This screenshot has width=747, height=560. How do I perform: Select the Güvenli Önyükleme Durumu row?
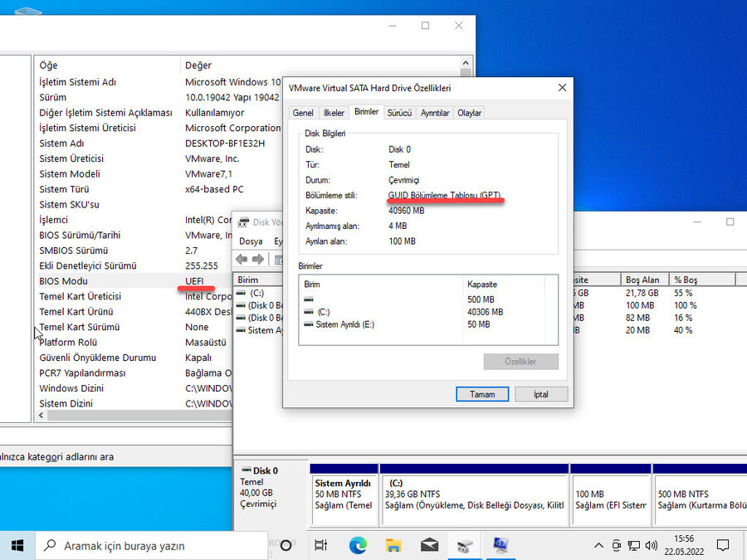134,358
